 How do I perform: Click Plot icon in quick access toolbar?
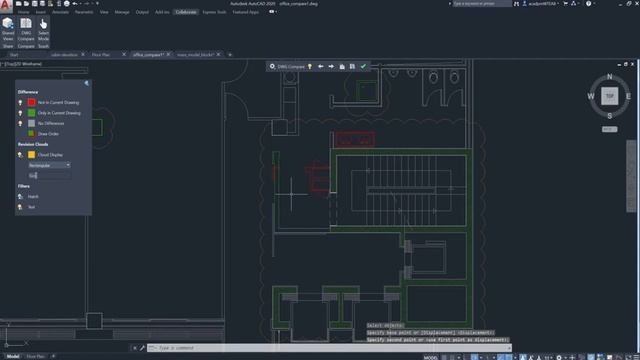(67, 4)
